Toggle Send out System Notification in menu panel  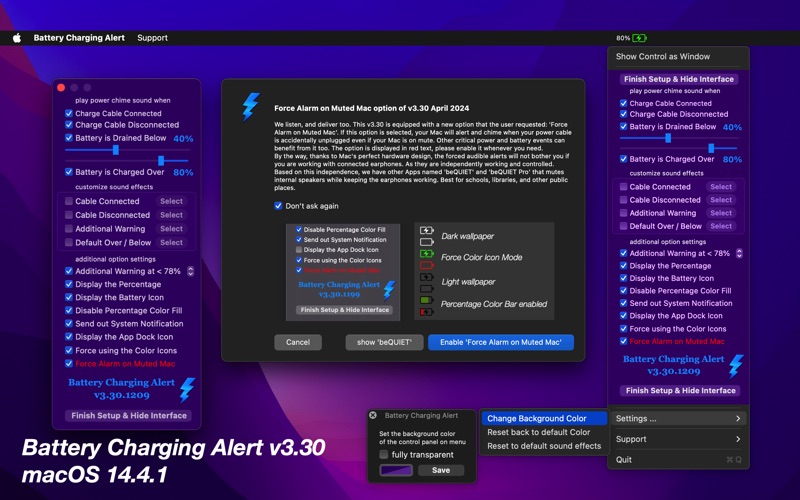(x=623, y=303)
